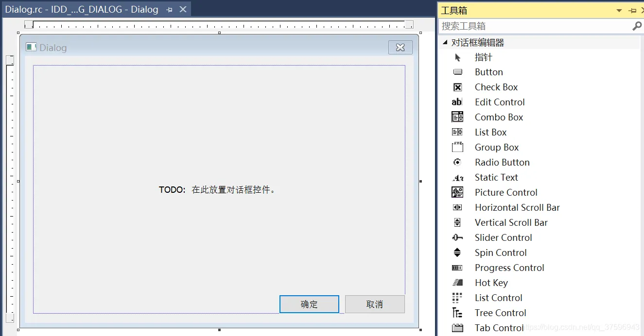Click the Tree Control label text
The height and width of the screenshot is (336, 644).
click(x=501, y=313)
